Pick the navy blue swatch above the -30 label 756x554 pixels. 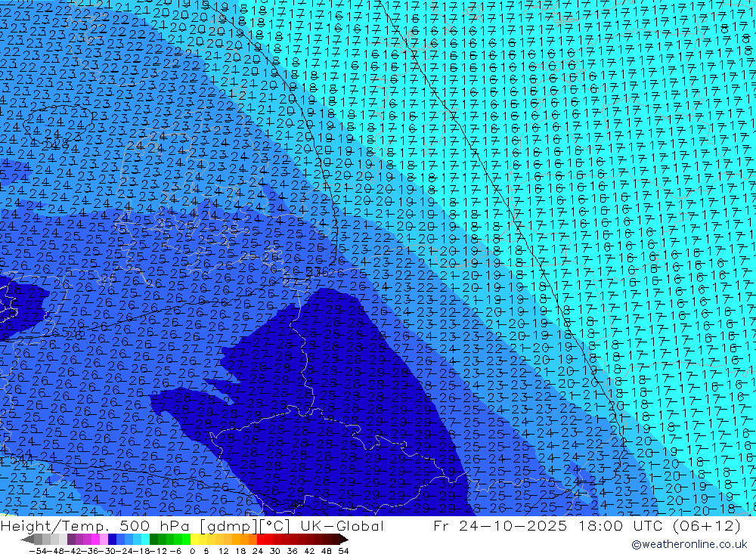(x=112, y=540)
